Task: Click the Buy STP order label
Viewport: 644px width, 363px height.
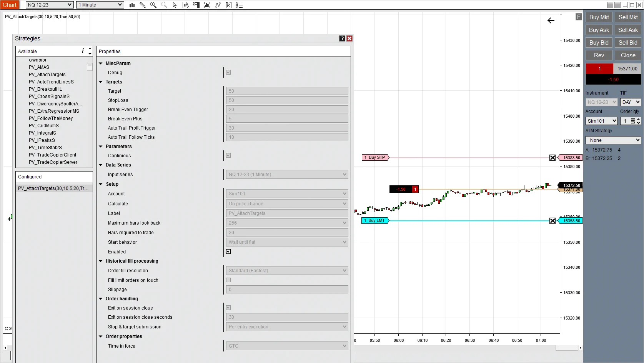Action: click(376, 158)
